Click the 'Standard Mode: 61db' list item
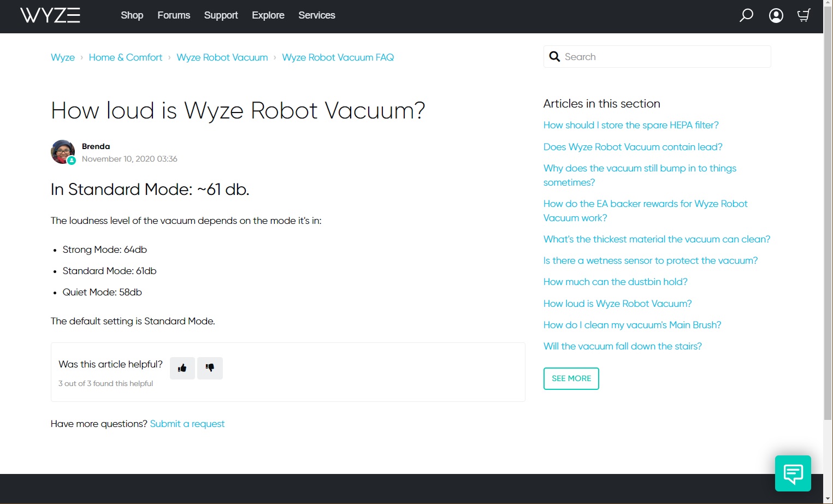This screenshot has width=833, height=504. tap(110, 271)
